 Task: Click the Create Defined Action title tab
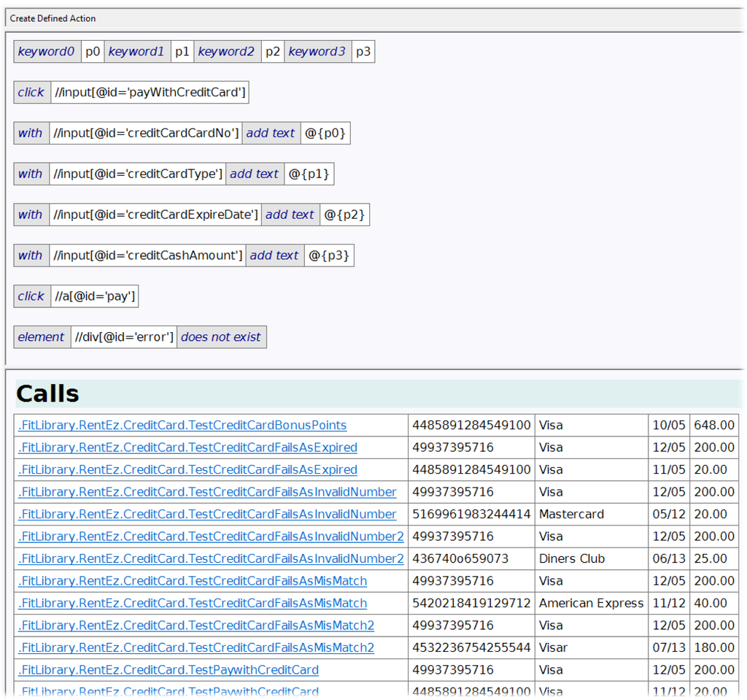[x=53, y=18]
